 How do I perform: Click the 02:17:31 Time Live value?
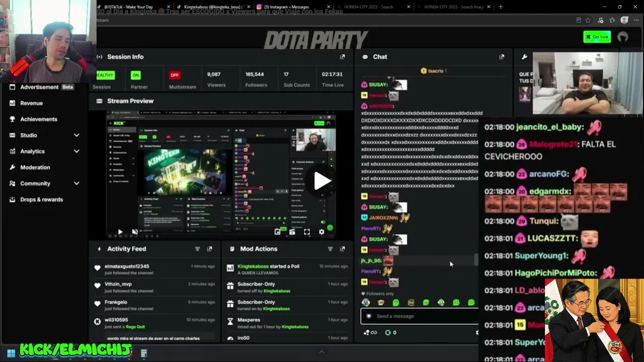click(332, 74)
